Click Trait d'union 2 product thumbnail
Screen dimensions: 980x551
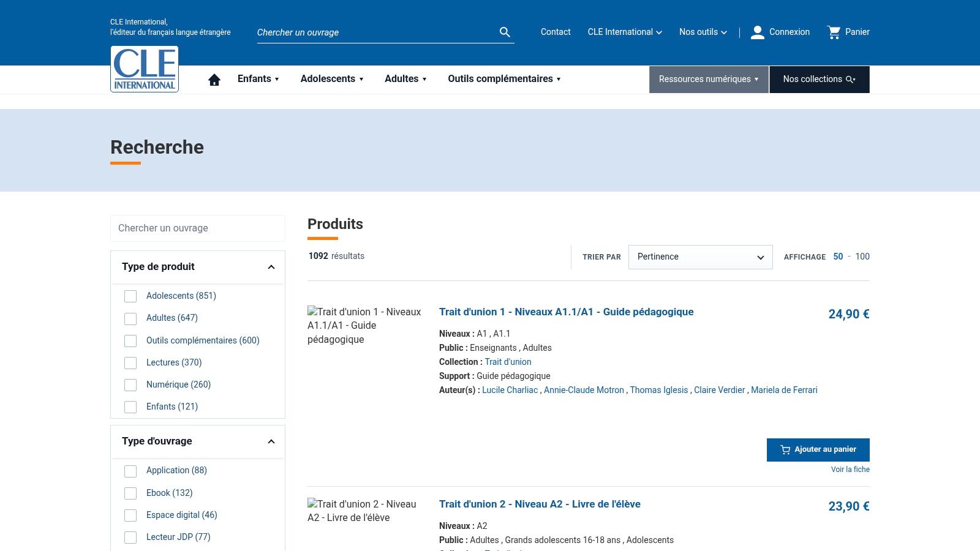coord(363,511)
